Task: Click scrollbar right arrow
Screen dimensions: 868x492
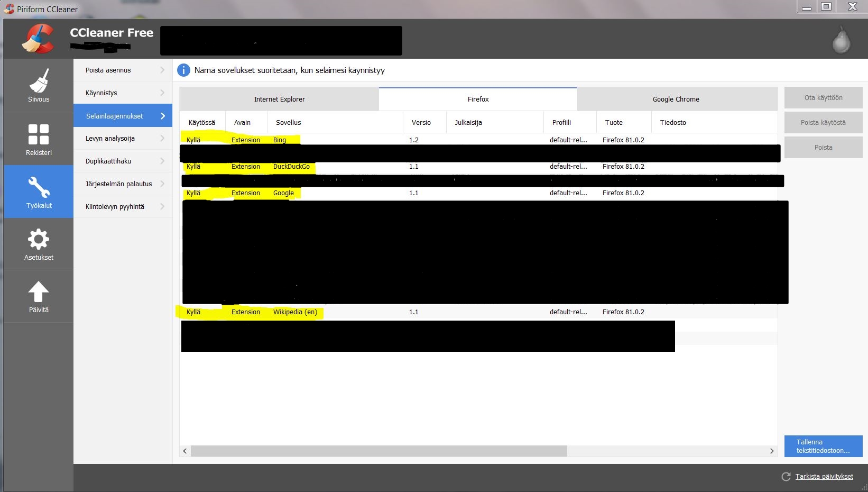Action: point(772,451)
